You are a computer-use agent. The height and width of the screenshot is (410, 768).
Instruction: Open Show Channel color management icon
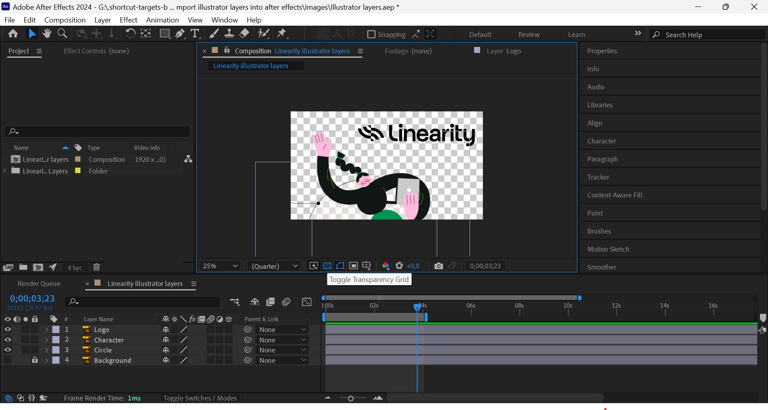(385, 265)
